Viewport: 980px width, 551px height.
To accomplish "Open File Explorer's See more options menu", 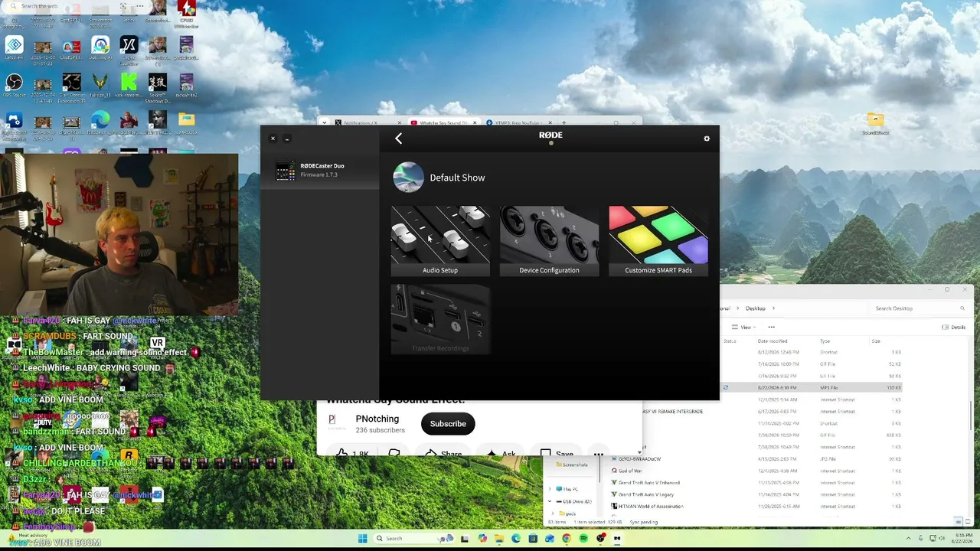I will [x=772, y=327].
